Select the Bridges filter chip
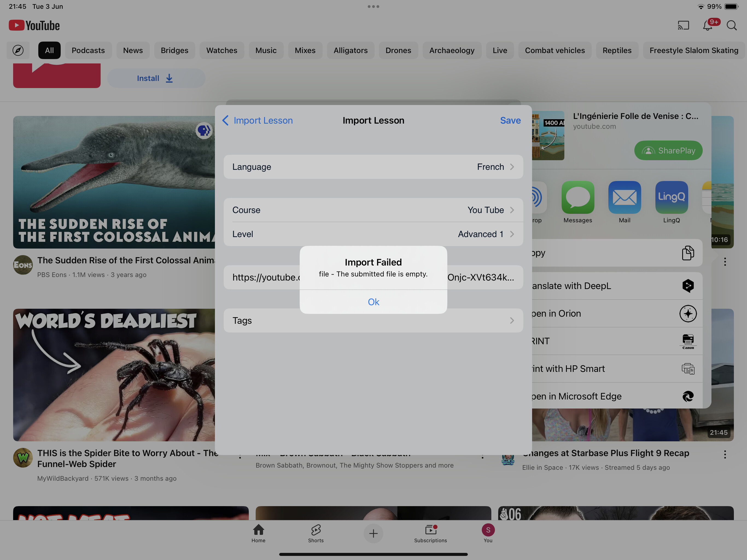 tap(174, 50)
